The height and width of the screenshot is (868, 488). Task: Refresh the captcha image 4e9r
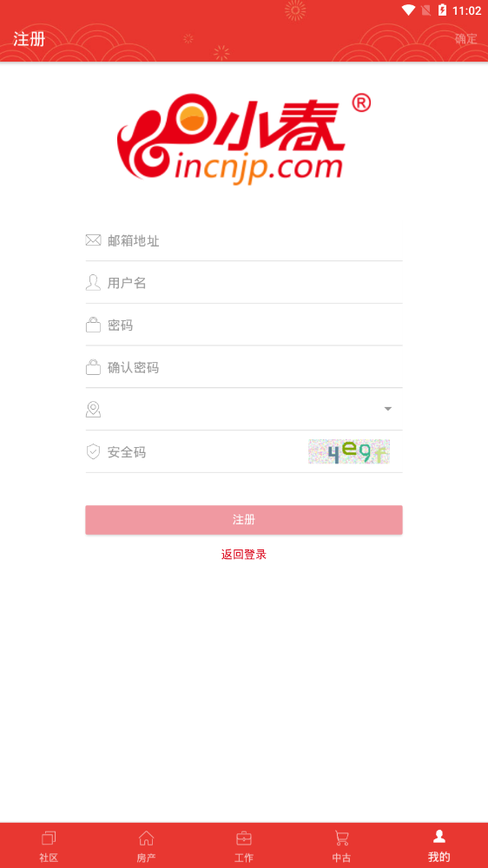pos(349,451)
